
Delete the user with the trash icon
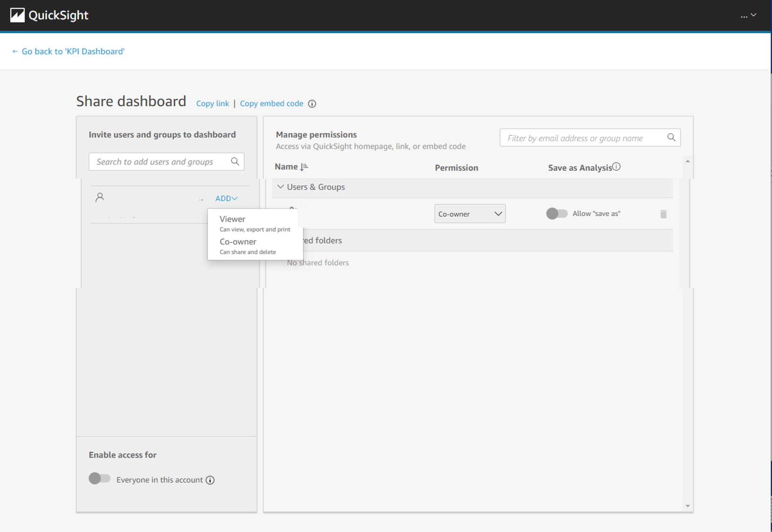[x=663, y=214]
